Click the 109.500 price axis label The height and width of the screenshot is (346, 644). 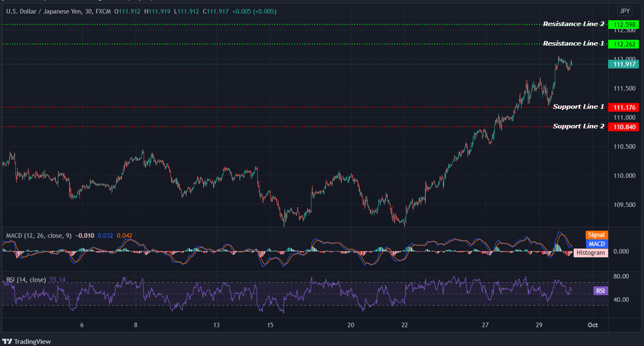(x=624, y=205)
